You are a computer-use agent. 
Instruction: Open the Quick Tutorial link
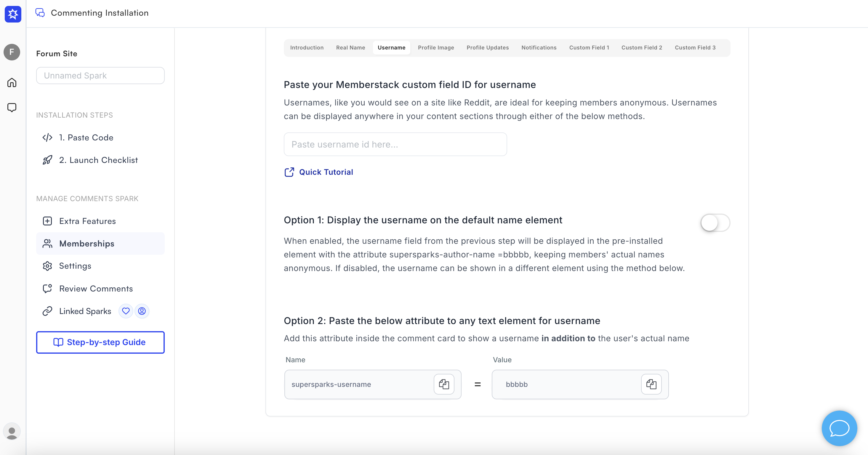[326, 172]
